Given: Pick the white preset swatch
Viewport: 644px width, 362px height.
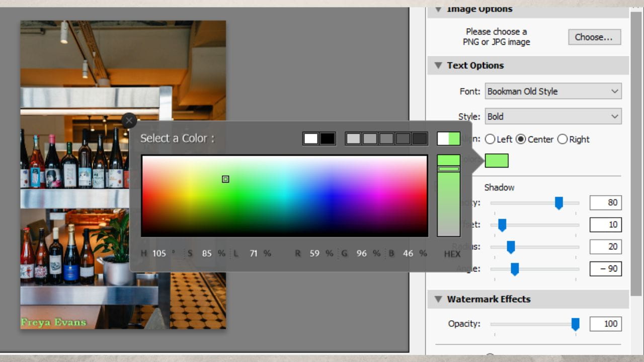Looking at the screenshot, I should point(311,139).
